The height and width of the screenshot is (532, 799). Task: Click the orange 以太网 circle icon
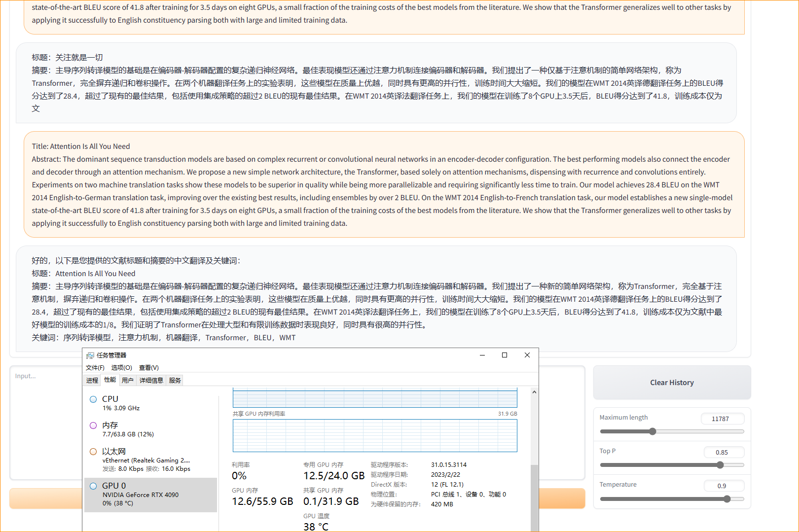(93, 452)
